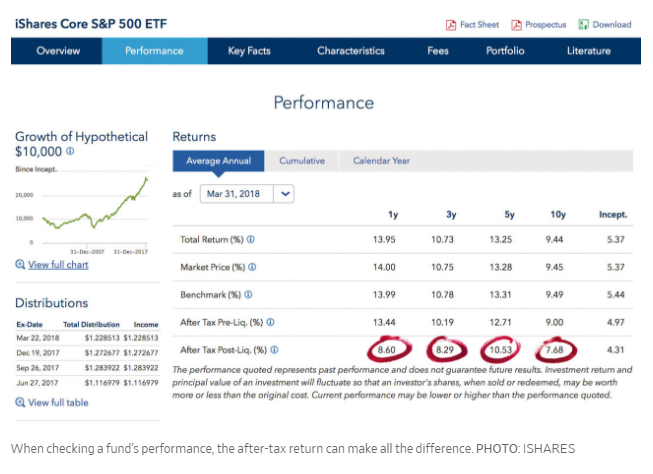Click the Fact Sheet PDF icon

click(x=451, y=25)
